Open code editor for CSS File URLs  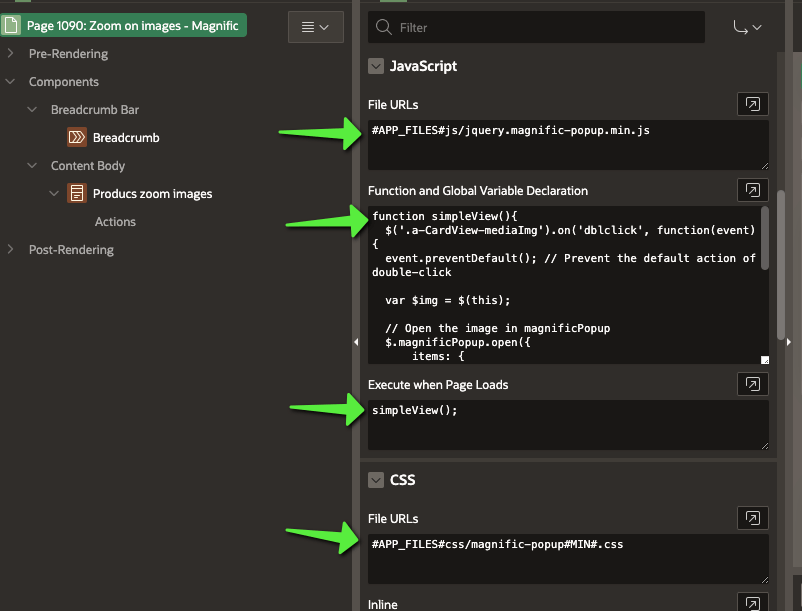[x=752, y=518]
